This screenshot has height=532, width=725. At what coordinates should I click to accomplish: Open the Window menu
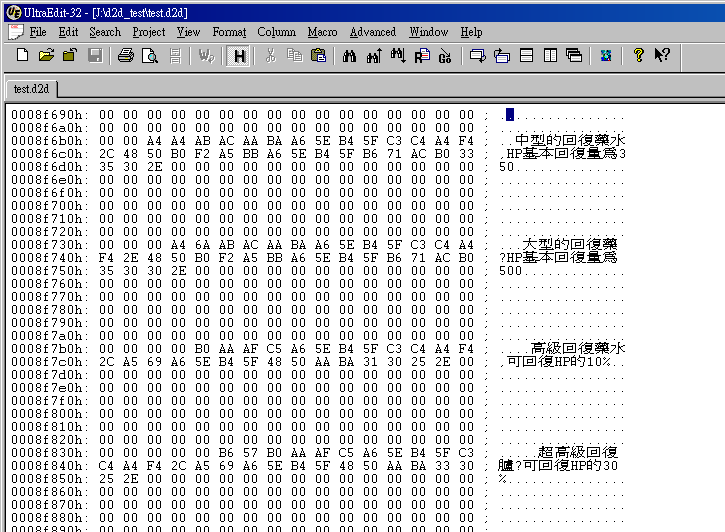[429, 32]
